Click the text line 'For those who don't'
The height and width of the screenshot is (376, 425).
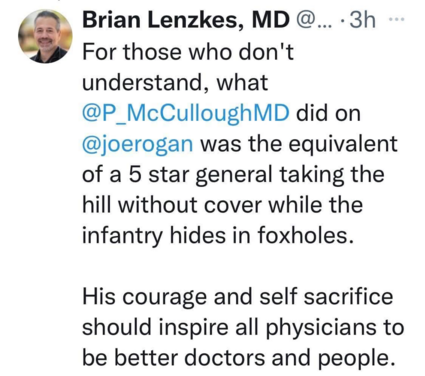188,52
